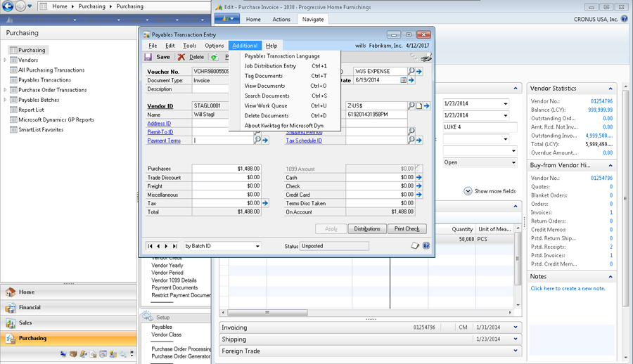Viewport: 633px width, 364px height.
Task: Click the Distributions button
Action: coord(367,229)
